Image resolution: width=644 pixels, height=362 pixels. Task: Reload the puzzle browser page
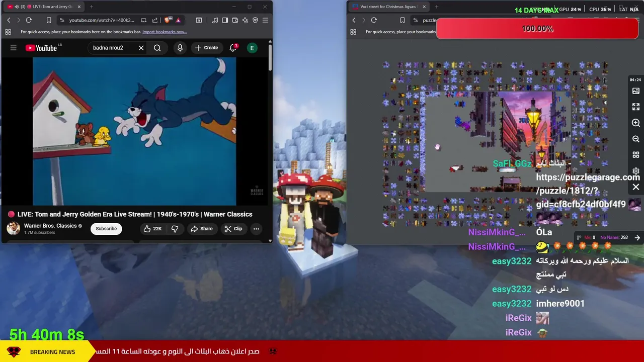coord(374,20)
